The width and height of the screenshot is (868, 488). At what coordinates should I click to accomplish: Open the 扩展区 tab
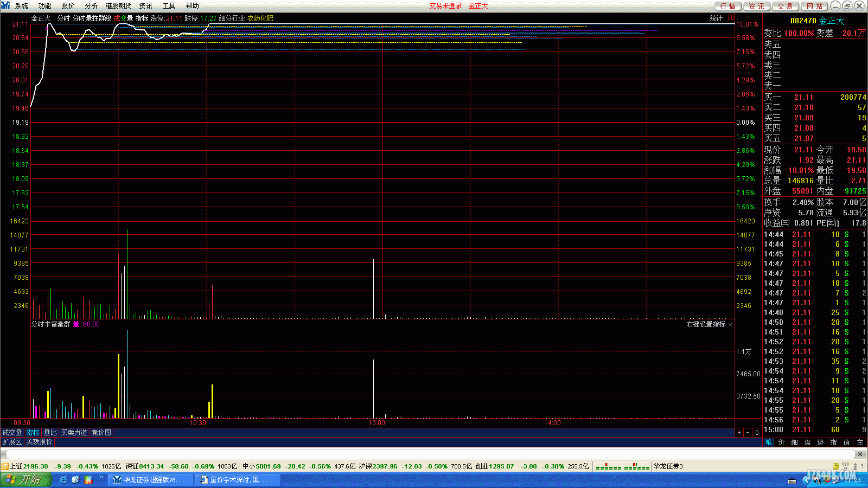[x=12, y=442]
